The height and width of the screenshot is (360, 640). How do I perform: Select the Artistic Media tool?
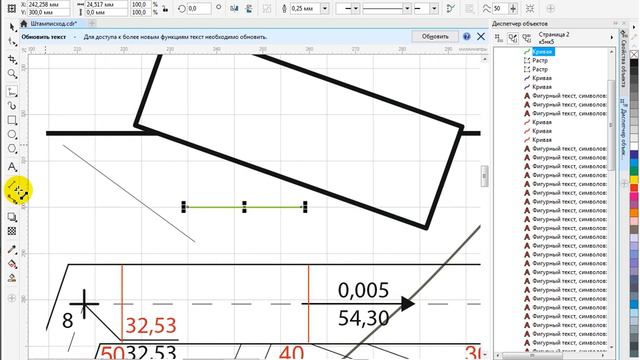coord(12,106)
